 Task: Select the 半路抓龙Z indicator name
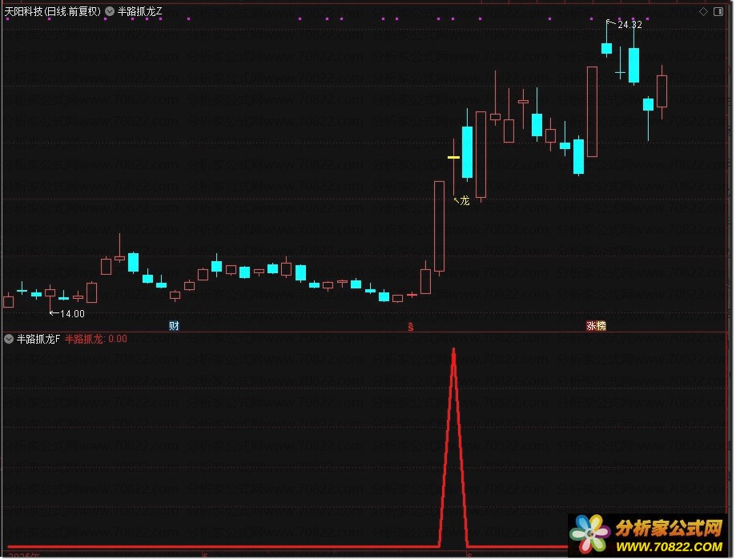(140, 11)
